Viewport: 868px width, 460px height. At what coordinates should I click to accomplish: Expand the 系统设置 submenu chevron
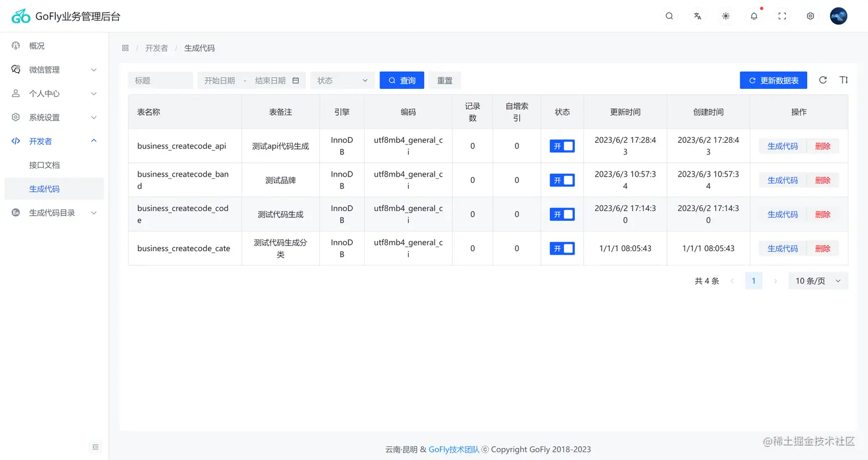94,118
